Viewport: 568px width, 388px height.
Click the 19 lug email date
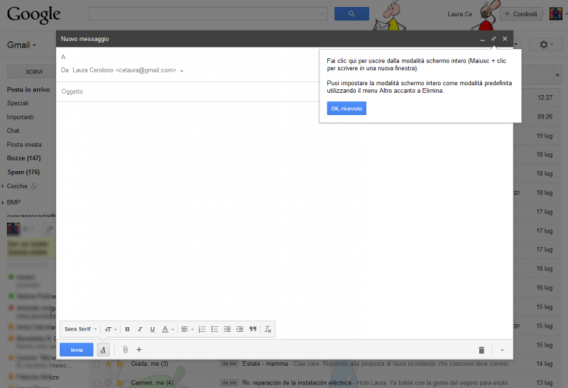click(544, 136)
